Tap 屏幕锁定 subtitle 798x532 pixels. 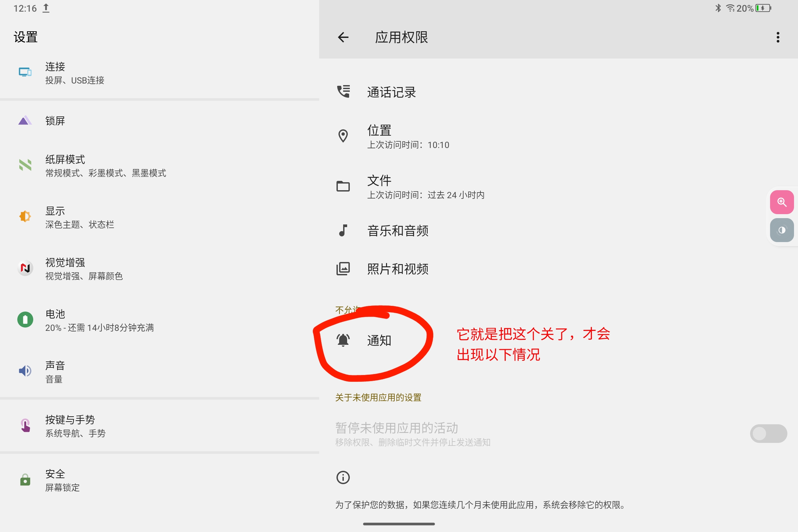[63, 487]
